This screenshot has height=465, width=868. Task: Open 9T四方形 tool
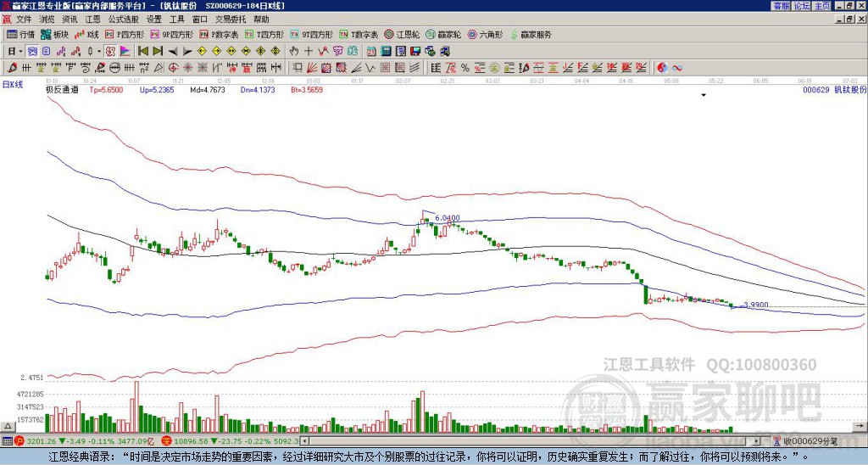coord(312,34)
